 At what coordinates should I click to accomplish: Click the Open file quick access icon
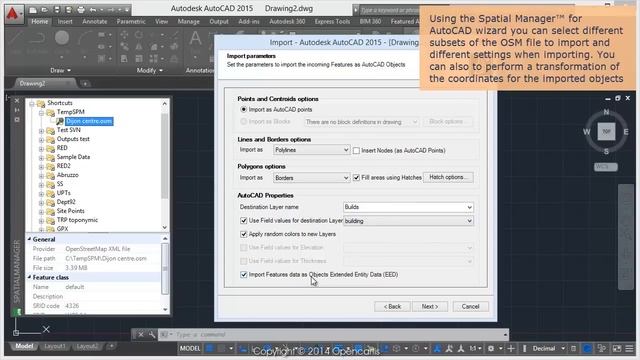click(x=44, y=9)
